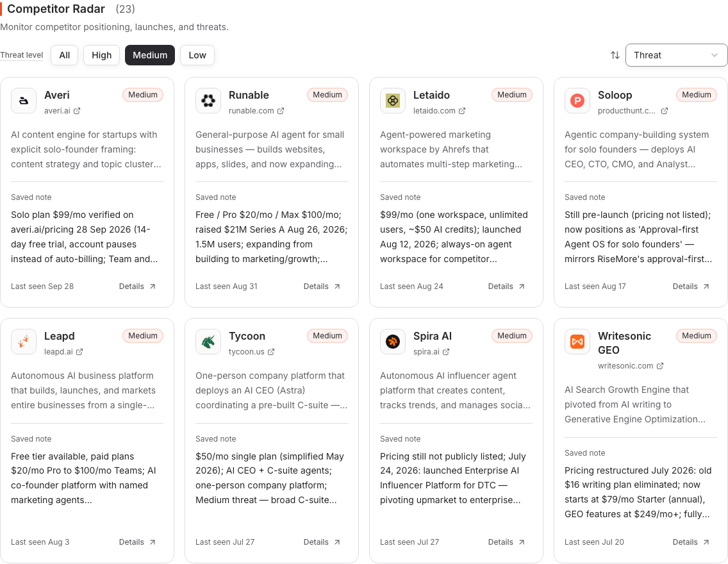This screenshot has height=564, width=728.
Task: Click the Runable logo icon
Action: pyautogui.click(x=208, y=100)
